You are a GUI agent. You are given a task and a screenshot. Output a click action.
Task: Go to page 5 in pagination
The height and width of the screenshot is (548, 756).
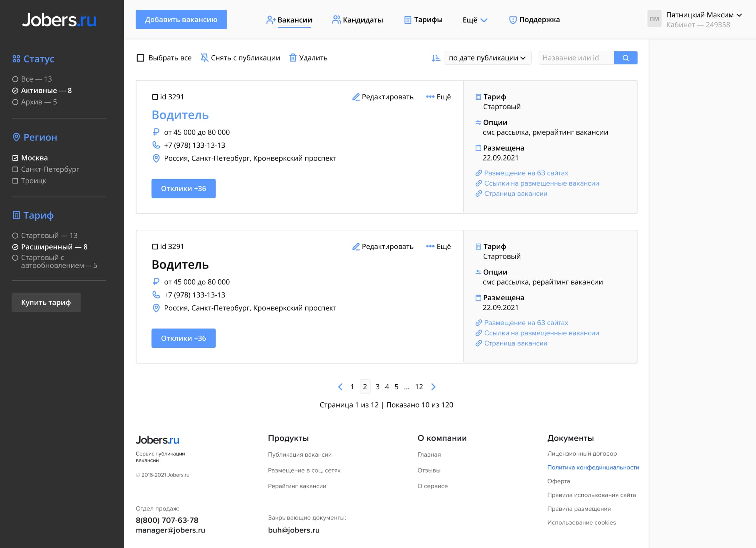396,387
